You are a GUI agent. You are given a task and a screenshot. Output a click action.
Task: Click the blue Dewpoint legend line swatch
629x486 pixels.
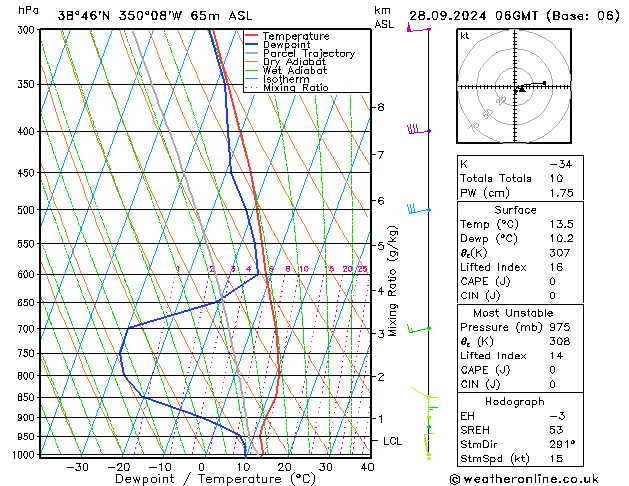(251, 44)
